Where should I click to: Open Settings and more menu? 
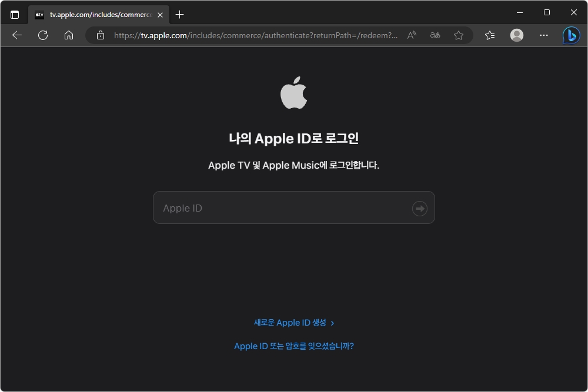point(544,35)
